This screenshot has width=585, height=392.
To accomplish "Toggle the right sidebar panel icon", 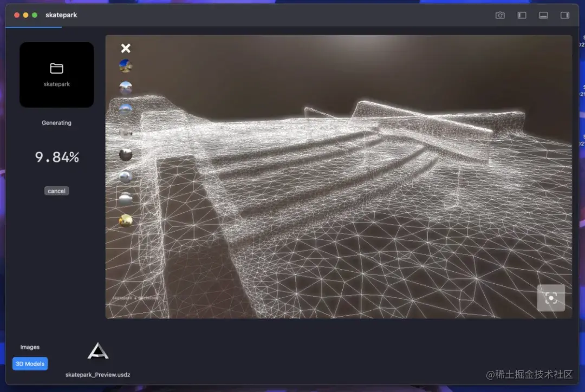I will (564, 15).
